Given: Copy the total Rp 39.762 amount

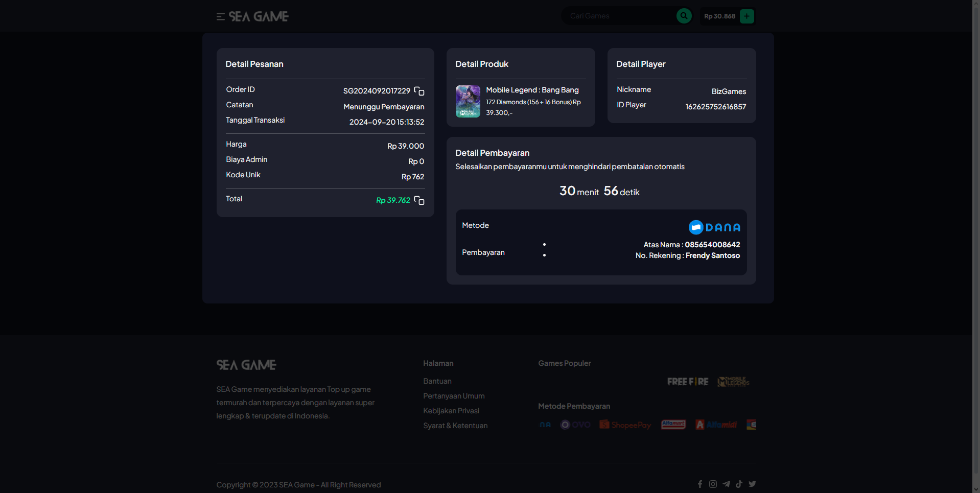Looking at the screenshot, I should [x=419, y=200].
